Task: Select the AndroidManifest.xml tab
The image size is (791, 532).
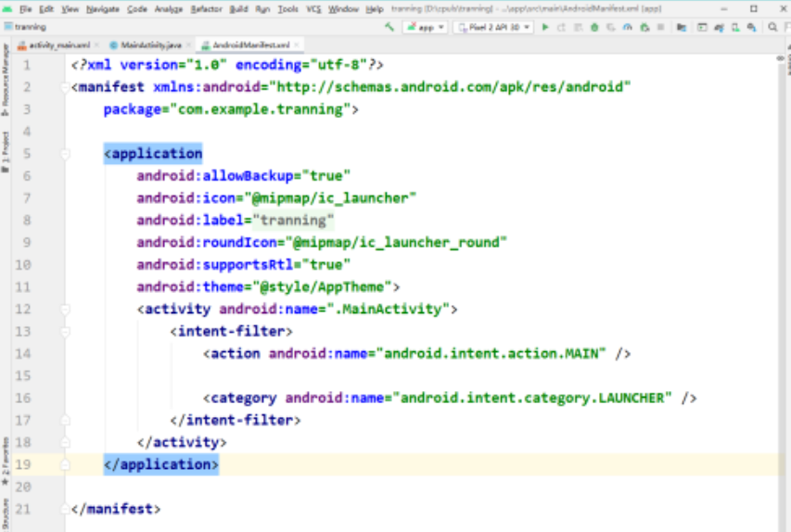Action: [246, 45]
